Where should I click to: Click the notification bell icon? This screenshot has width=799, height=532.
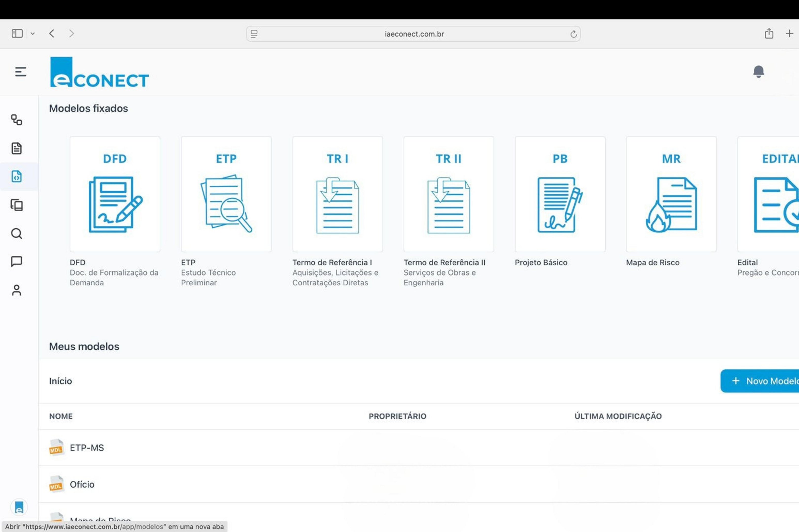758,72
